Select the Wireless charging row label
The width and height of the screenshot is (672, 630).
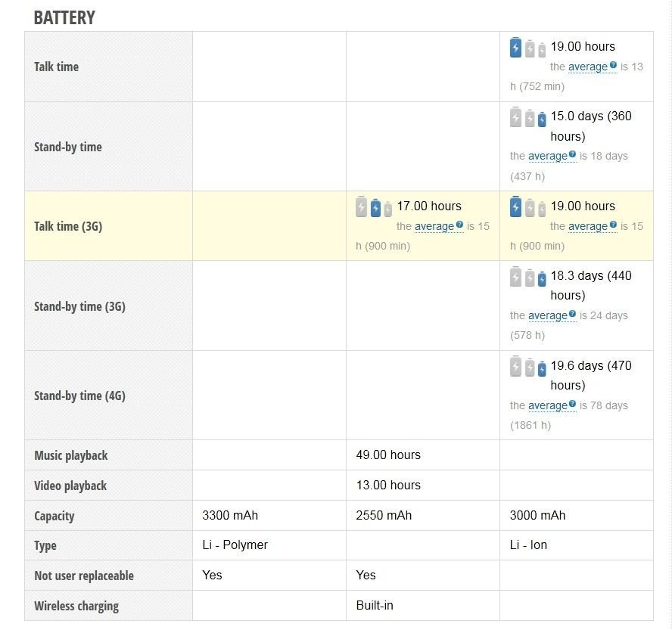coord(76,606)
